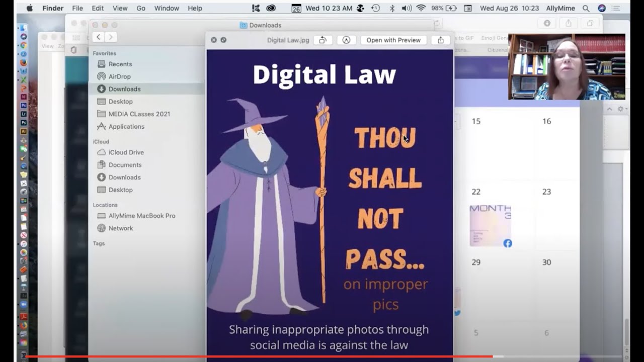Open Applications in Finder sidebar
The height and width of the screenshot is (362, 644).
pos(126,127)
